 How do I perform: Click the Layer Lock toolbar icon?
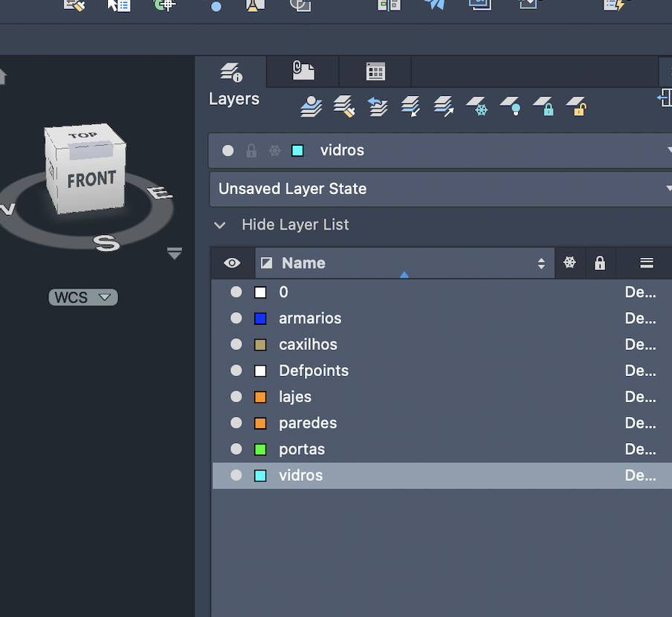tap(543, 106)
